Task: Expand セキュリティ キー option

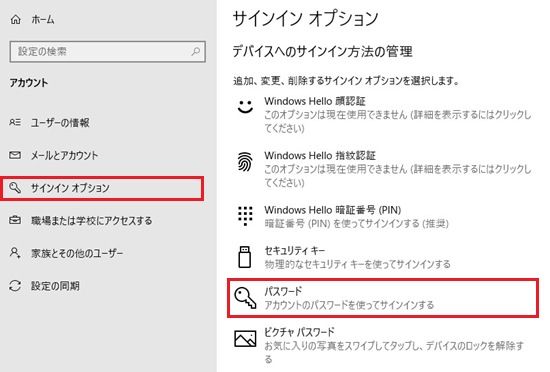Action: (x=383, y=257)
